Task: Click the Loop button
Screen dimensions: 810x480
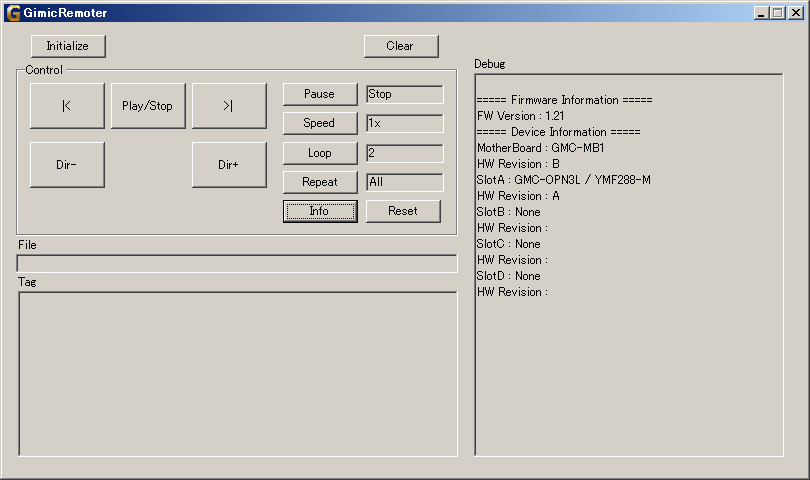Action: (x=320, y=153)
